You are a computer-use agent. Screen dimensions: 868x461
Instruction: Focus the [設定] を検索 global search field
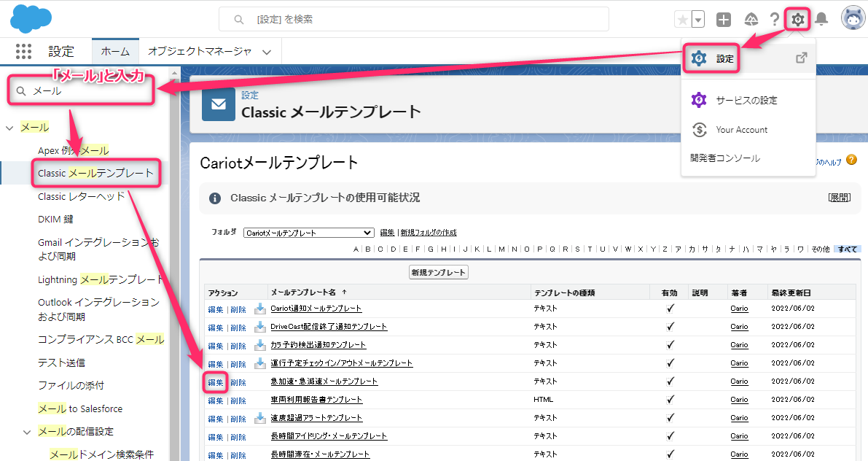coord(413,20)
